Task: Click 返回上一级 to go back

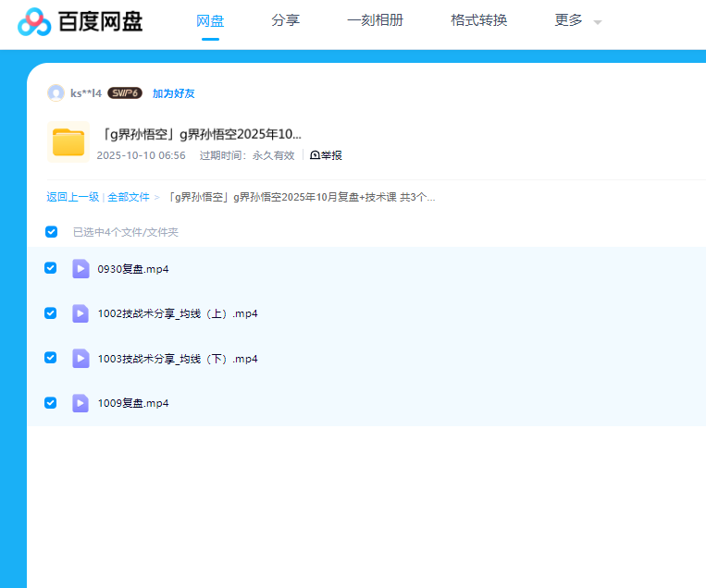Action: [x=72, y=197]
